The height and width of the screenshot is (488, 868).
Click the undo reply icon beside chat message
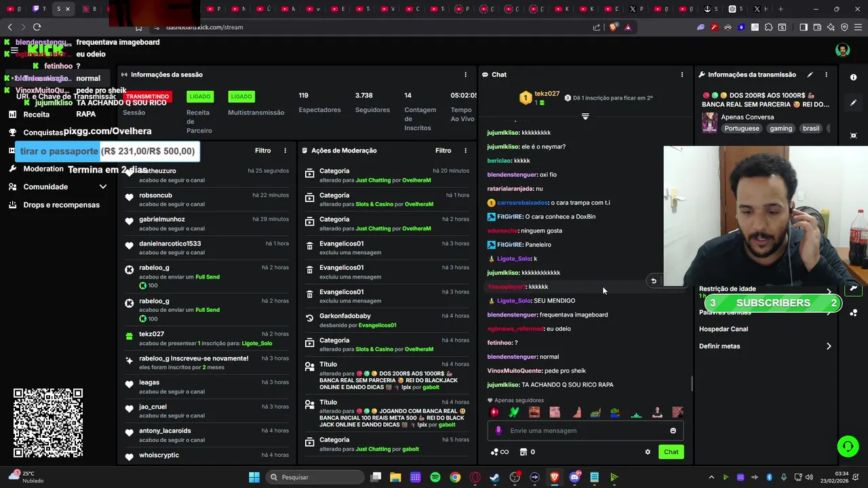pyautogui.click(x=654, y=281)
